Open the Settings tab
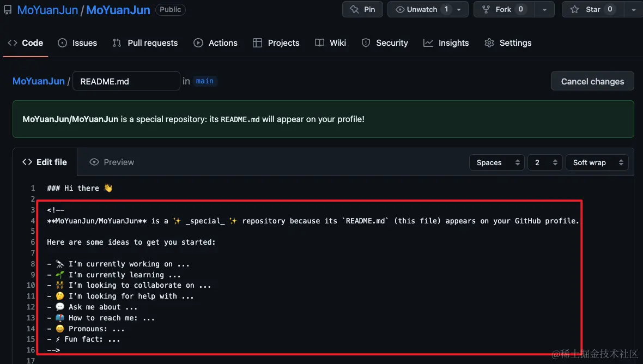The width and height of the screenshot is (643, 364). (508, 43)
